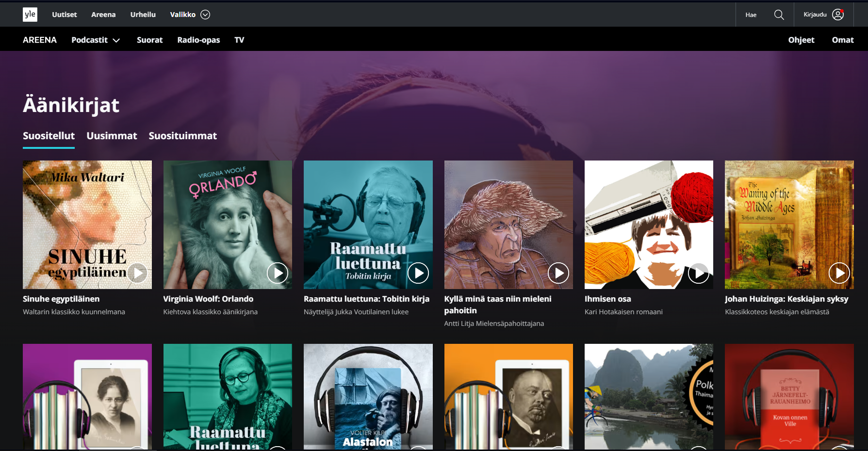Viewport: 868px width, 451px height.
Task: Open the orange cover with man portrait
Action: (508, 397)
